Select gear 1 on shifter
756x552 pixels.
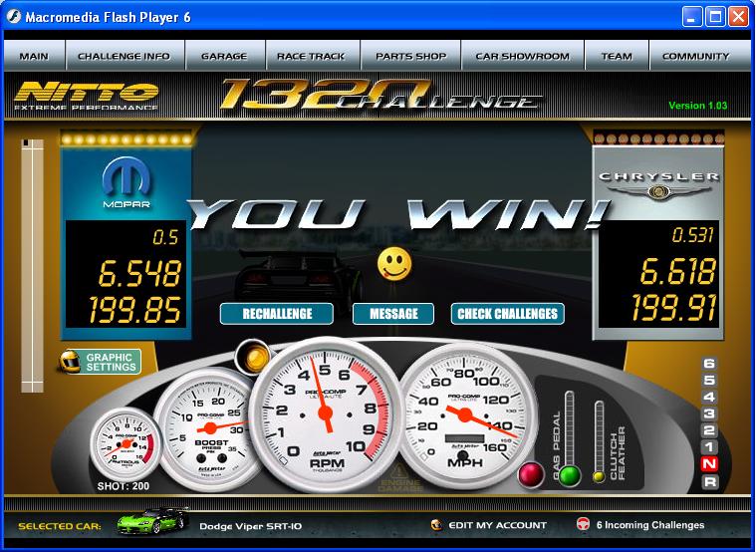click(x=709, y=446)
